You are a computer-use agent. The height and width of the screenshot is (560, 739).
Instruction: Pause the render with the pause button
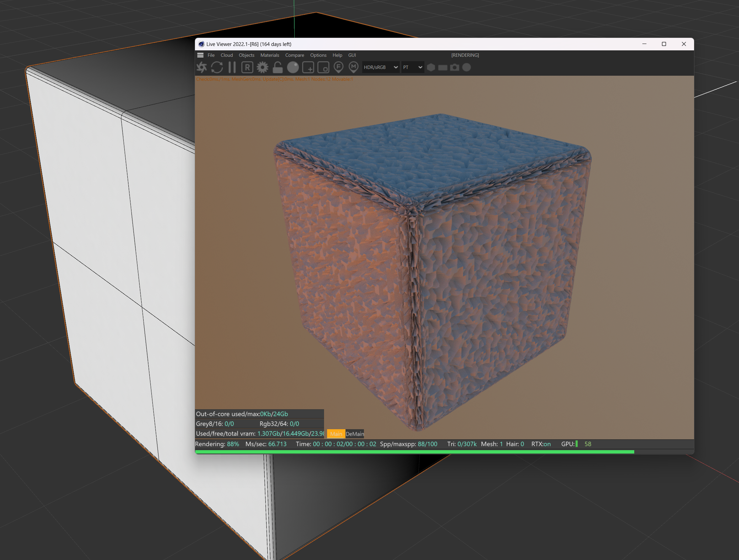tap(232, 67)
